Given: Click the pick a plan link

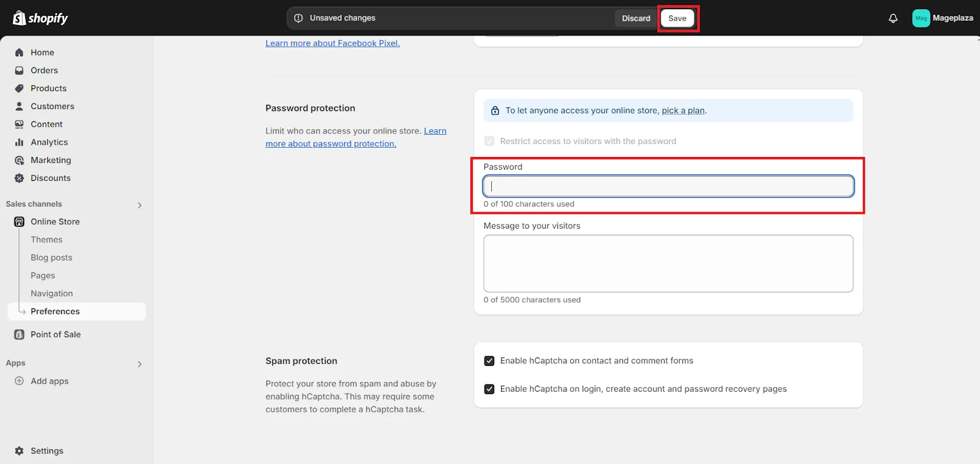Looking at the screenshot, I should (683, 111).
